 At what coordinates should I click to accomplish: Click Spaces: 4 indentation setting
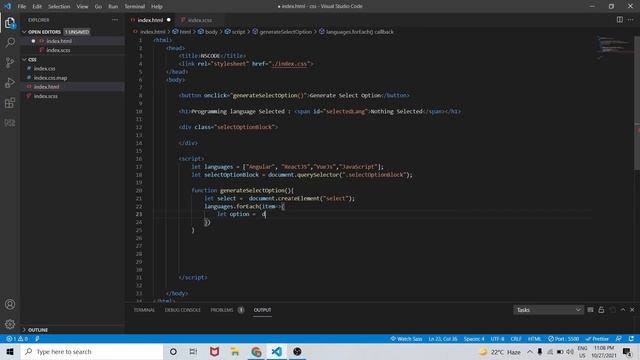474,339
